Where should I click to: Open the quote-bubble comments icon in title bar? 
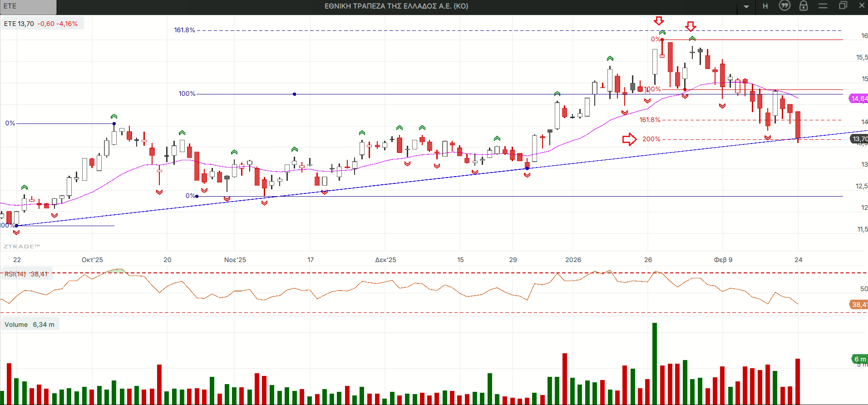pyautogui.click(x=784, y=6)
